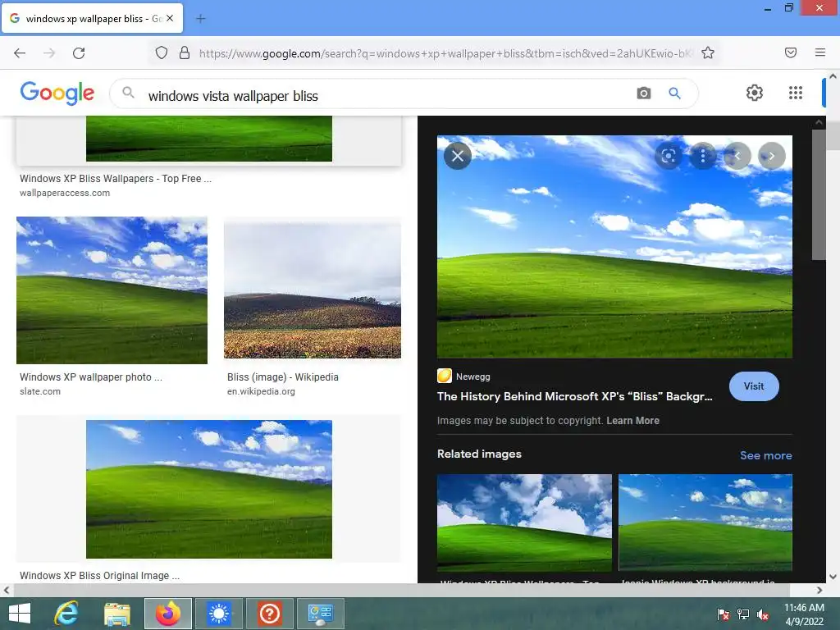Image resolution: width=840 pixels, height=630 pixels.
Task: Open a new tab with plus button
Action: point(200,19)
